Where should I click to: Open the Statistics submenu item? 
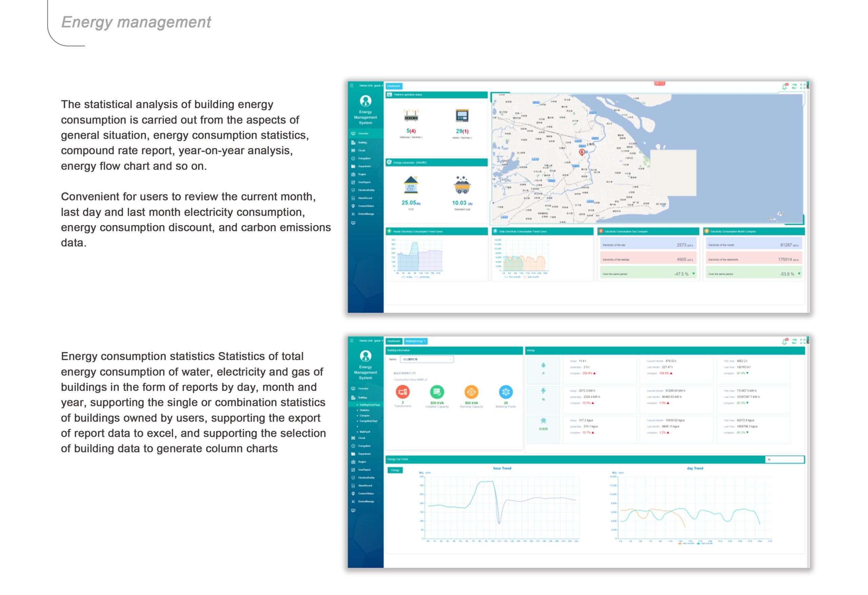click(x=364, y=410)
